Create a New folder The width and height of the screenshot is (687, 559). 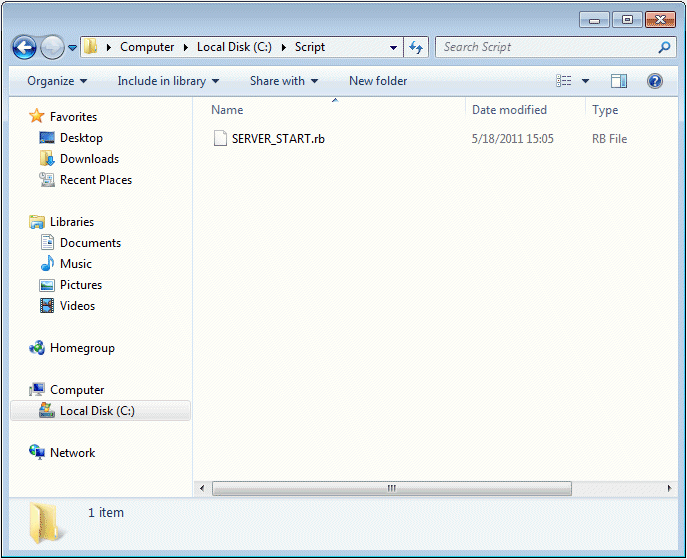coord(378,81)
